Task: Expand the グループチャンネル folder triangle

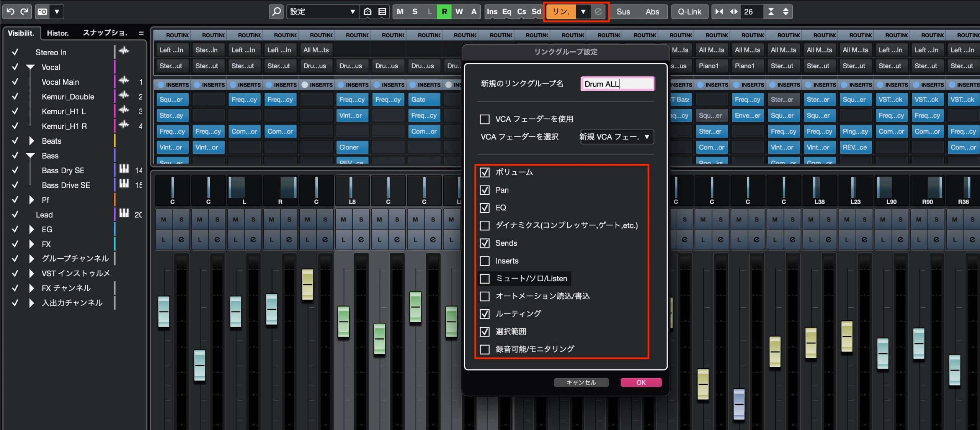Action: pos(32,259)
